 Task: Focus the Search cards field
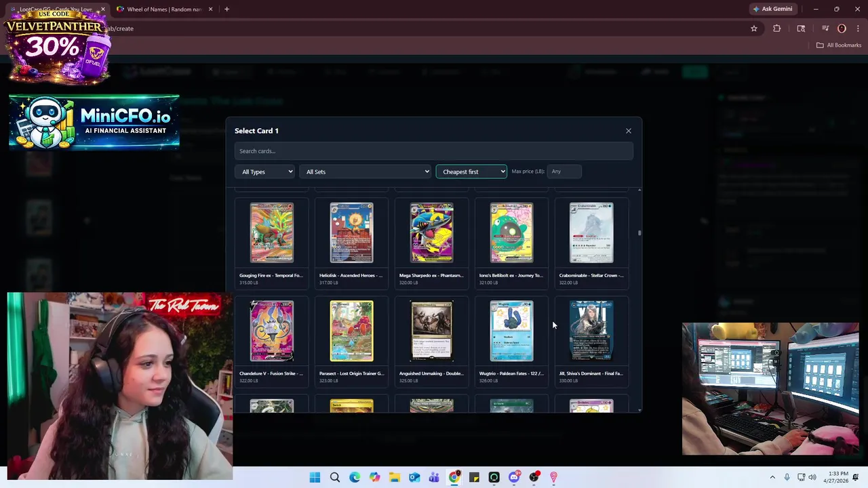pos(434,151)
